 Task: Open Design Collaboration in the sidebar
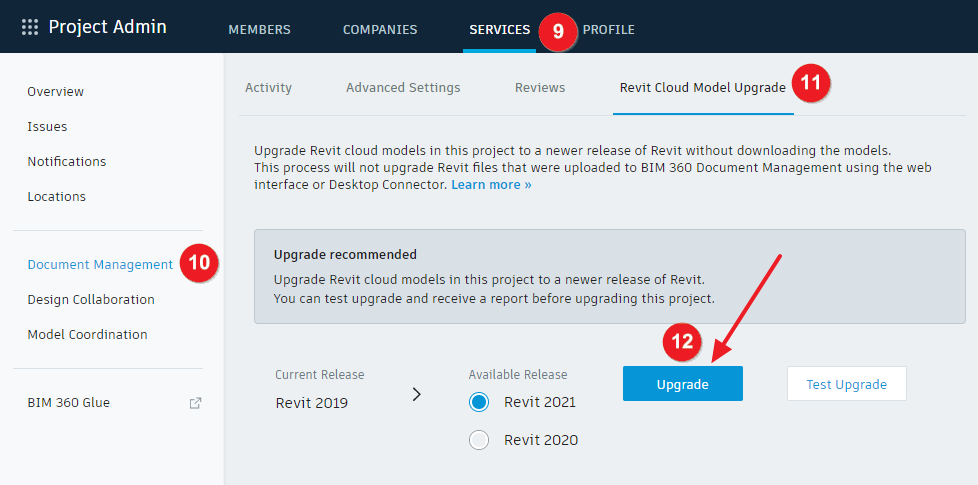91,299
